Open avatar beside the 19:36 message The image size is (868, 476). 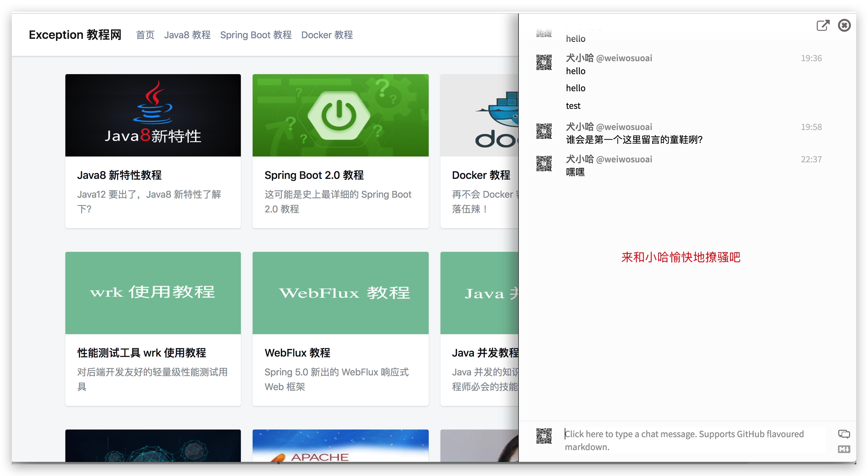[544, 63]
